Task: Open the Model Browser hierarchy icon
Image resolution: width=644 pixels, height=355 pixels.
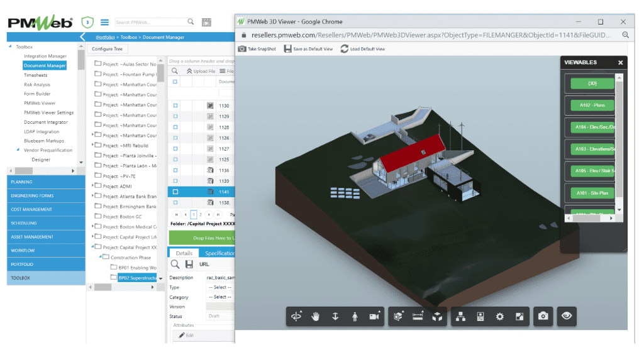Action: pyautogui.click(x=461, y=317)
